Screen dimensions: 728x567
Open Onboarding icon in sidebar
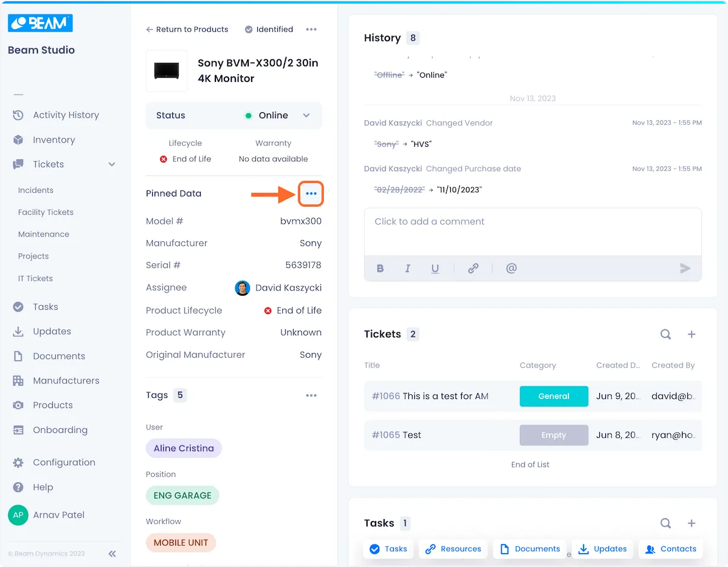pyautogui.click(x=18, y=430)
